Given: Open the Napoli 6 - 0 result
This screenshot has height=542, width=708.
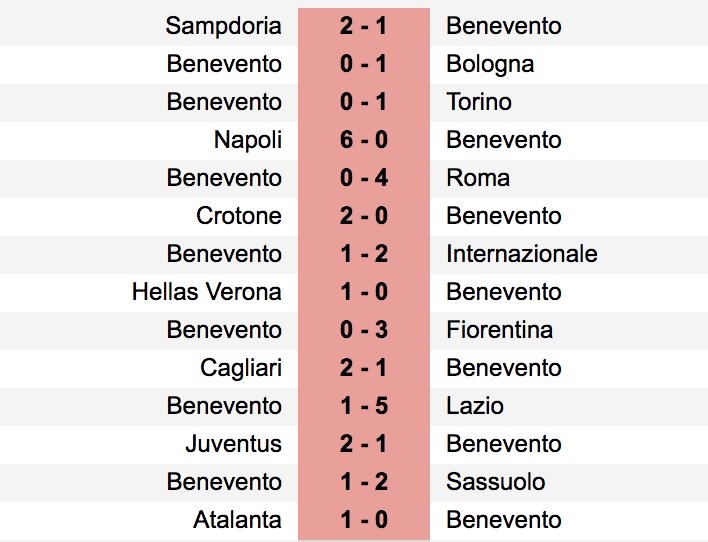Looking at the screenshot, I should [x=363, y=140].
